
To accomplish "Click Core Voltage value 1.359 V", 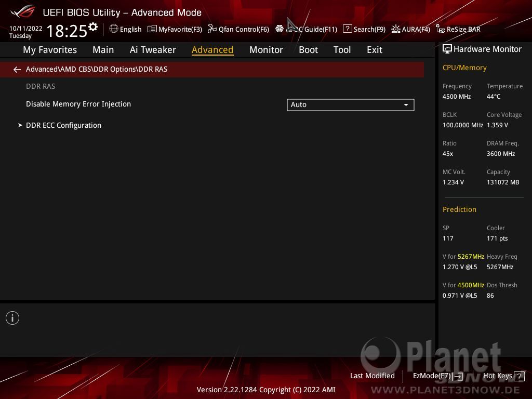I will 497,125.
